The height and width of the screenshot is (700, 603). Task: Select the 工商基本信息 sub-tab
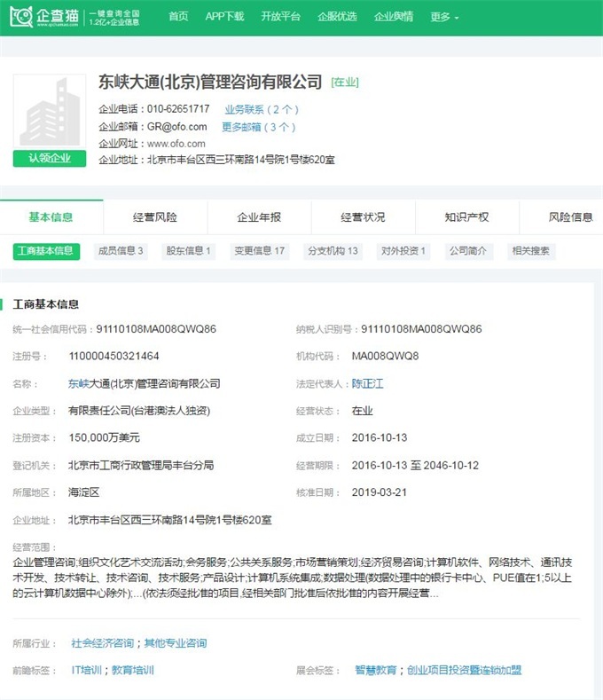(46, 251)
